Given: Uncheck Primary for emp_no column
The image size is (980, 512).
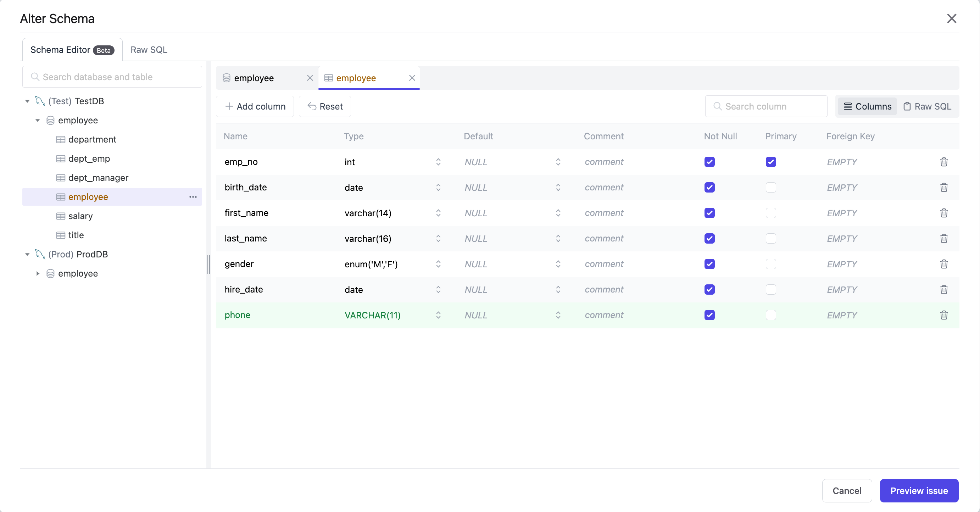Looking at the screenshot, I should pyautogui.click(x=771, y=162).
